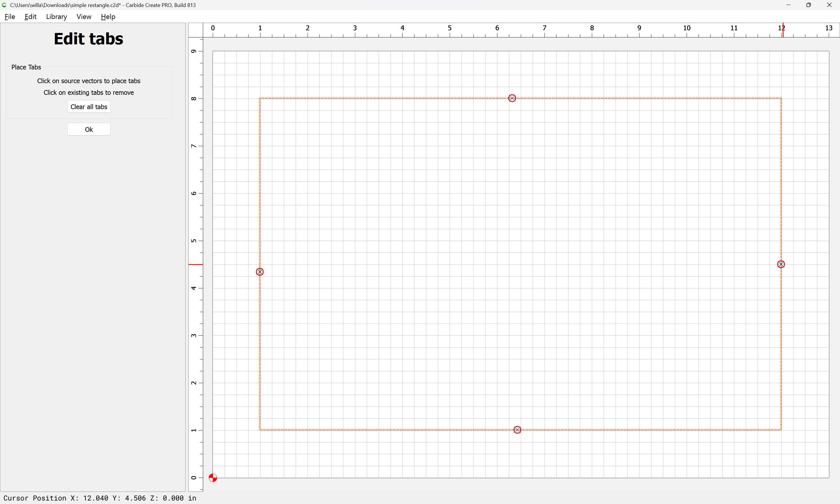The width and height of the screenshot is (840, 504).
Task: Remove the tab on the rectangle's left edge
Action: coord(260,272)
